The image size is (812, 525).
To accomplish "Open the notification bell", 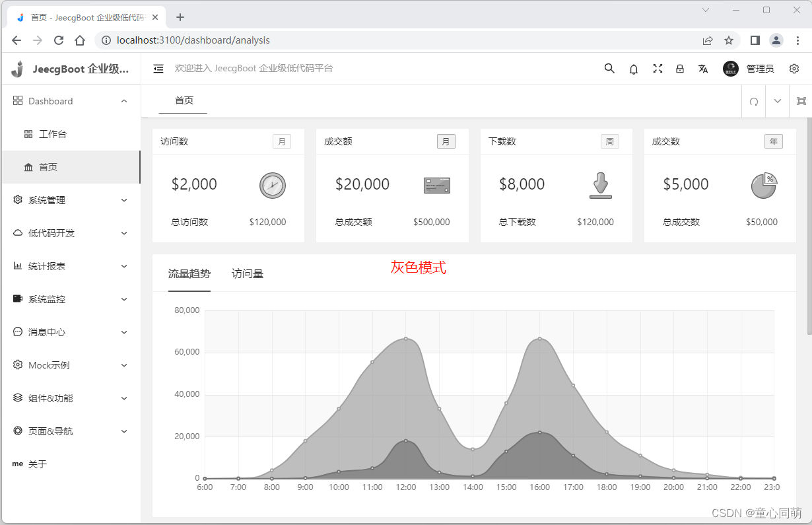I will click(634, 69).
